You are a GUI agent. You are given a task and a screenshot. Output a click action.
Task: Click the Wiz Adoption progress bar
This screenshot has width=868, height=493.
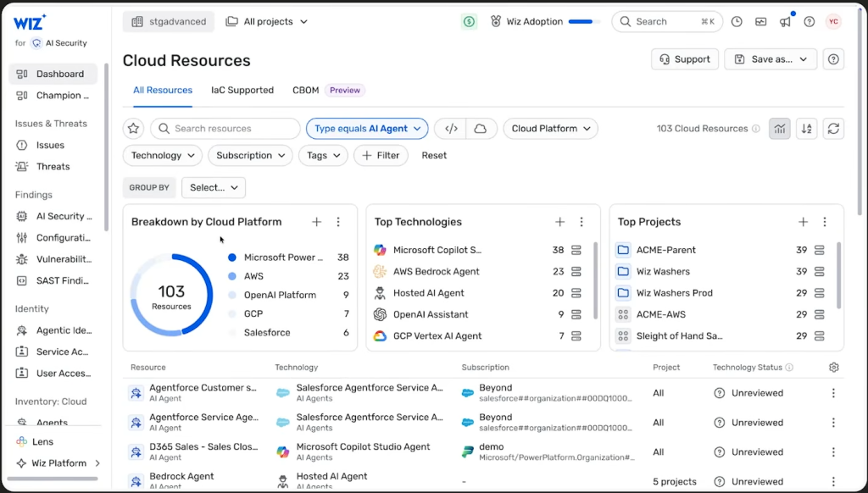pyautogui.click(x=582, y=22)
